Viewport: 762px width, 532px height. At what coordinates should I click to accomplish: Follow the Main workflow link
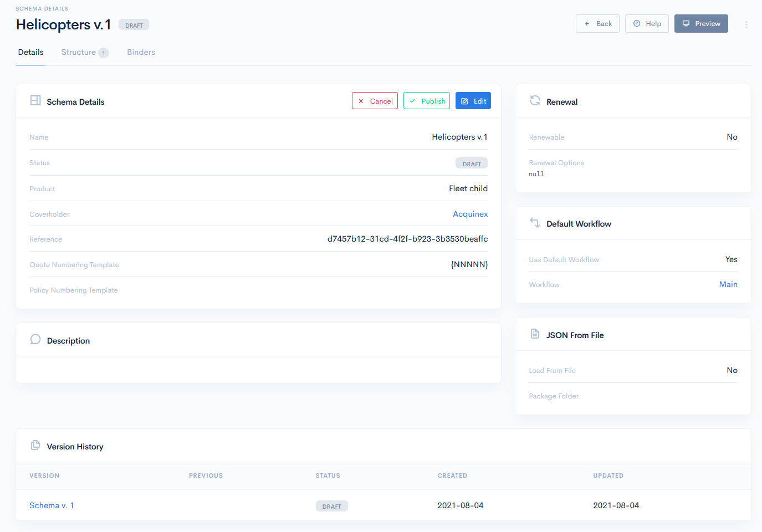tap(728, 284)
